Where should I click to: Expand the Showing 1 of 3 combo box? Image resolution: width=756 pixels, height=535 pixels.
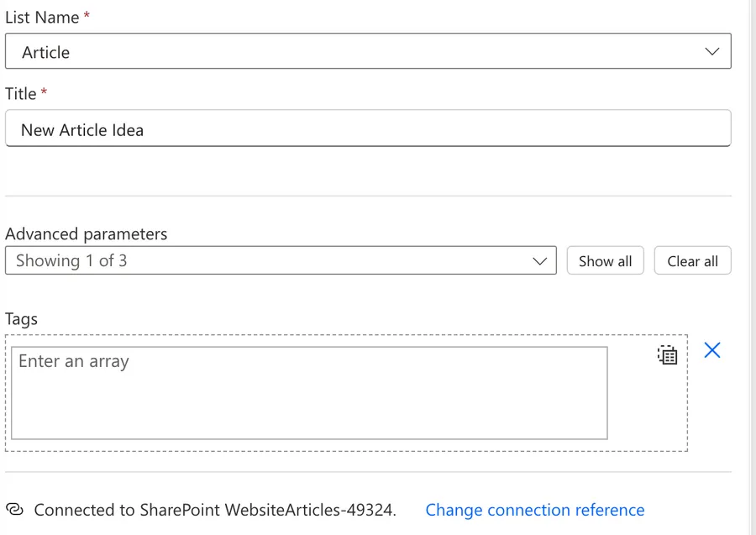pyautogui.click(x=281, y=260)
